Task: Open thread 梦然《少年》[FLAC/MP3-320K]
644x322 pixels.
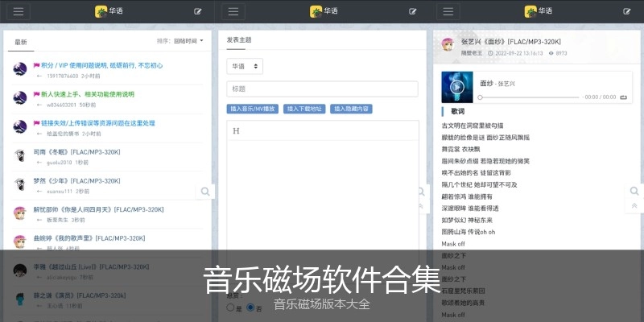Action: [x=76, y=180]
